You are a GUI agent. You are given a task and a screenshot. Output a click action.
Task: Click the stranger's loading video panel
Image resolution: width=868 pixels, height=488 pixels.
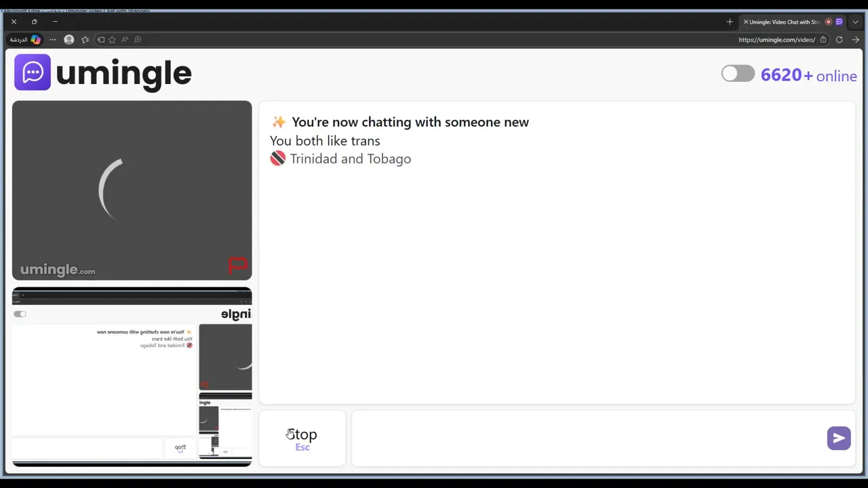click(x=132, y=190)
